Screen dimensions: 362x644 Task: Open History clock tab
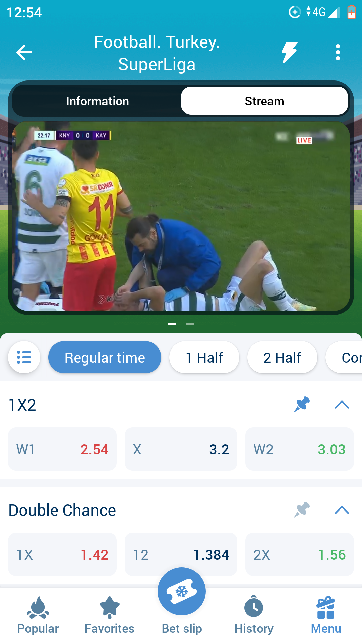[x=254, y=616]
